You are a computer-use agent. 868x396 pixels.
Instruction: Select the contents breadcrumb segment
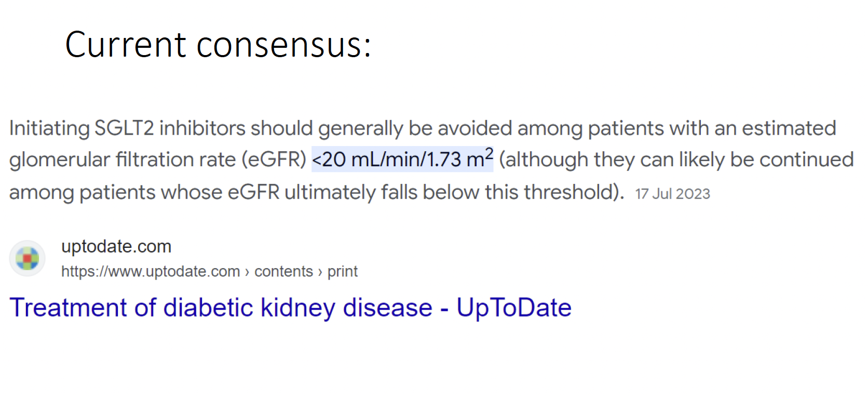coord(283,271)
